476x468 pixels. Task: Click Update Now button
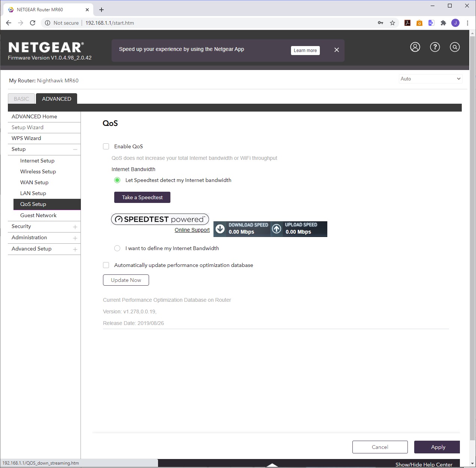pos(126,280)
